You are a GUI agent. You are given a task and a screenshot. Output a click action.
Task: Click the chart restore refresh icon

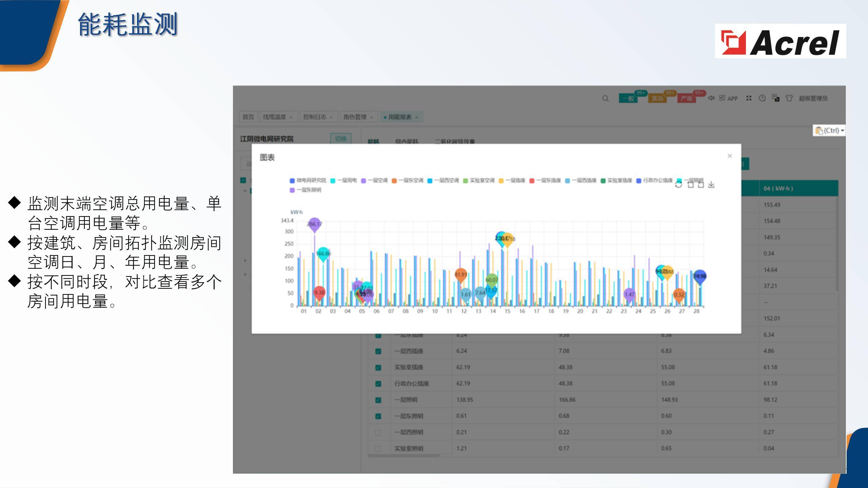point(678,185)
